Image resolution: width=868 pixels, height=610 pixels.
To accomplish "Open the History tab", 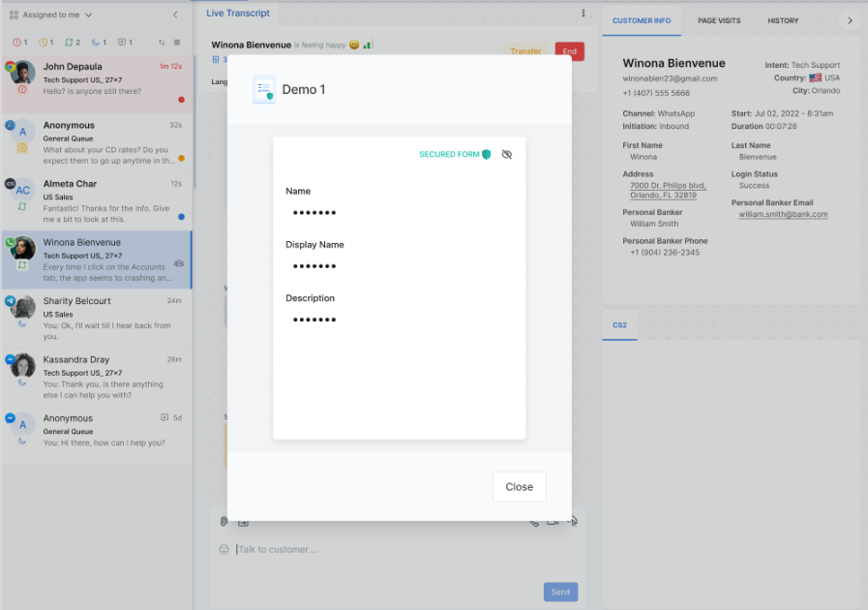I will pyautogui.click(x=783, y=20).
